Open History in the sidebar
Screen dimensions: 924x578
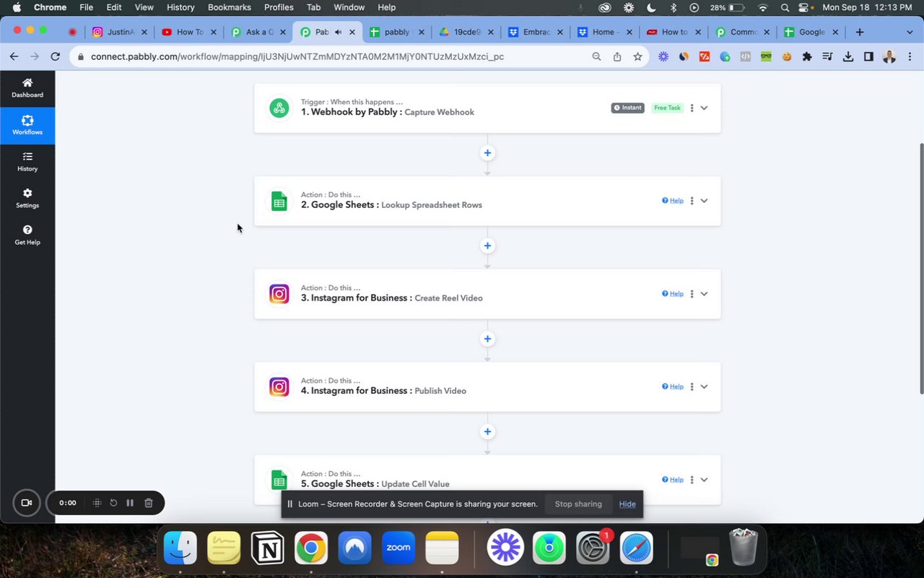(27, 162)
